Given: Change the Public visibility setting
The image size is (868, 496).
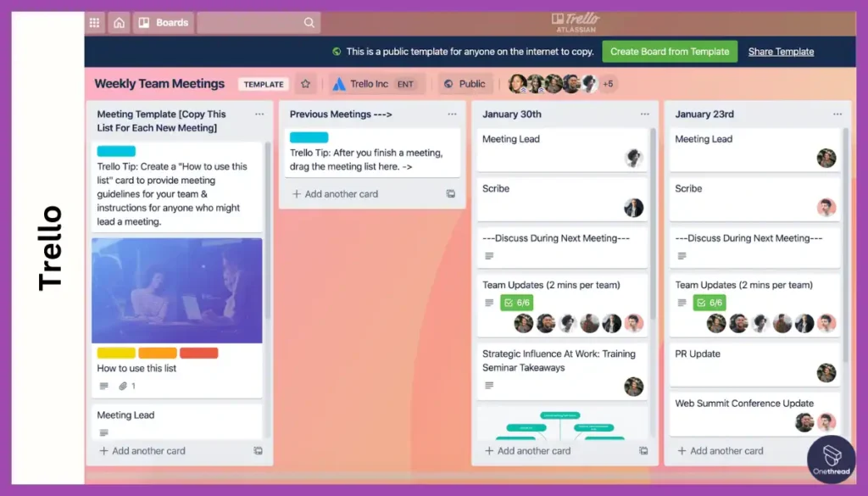Looking at the screenshot, I should (x=465, y=84).
